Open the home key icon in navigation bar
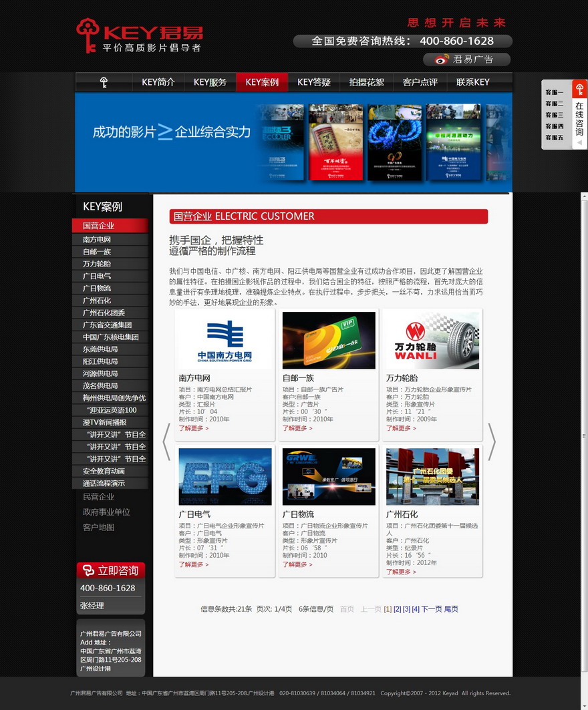The width and height of the screenshot is (588, 710). pyautogui.click(x=104, y=82)
